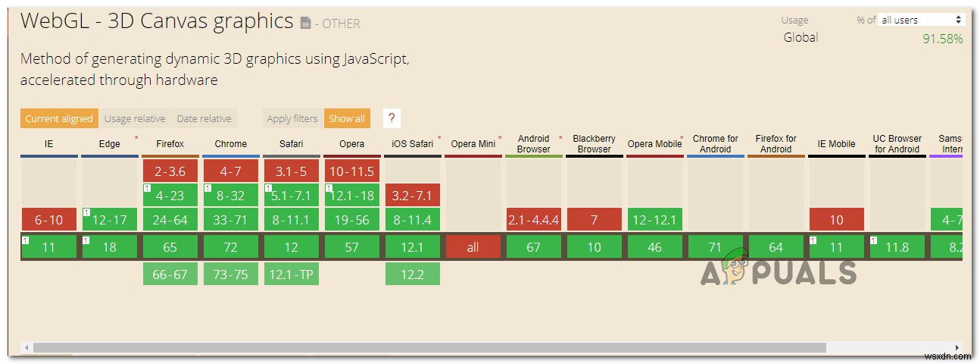Select the iOS Safari 3.2-7.1 cell
The height and width of the screenshot is (364, 980).
[413, 195]
